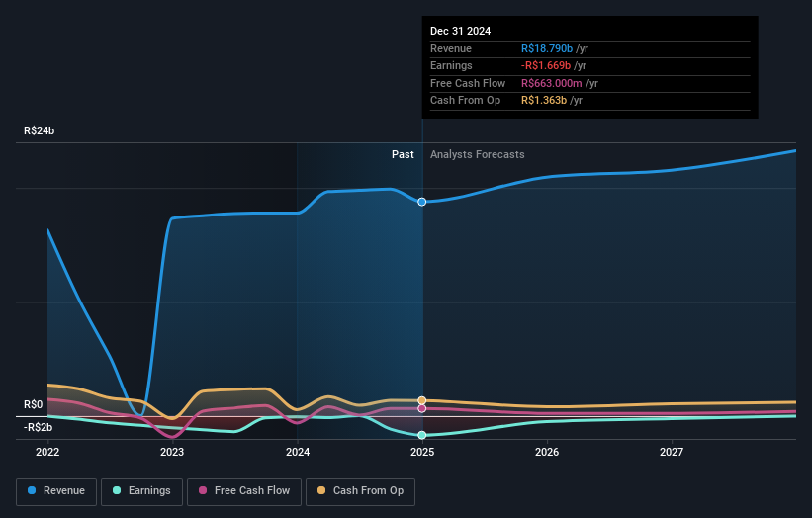This screenshot has width=812, height=518.
Task: Select the 2026 x-axis label
Action: (x=547, y=452)
